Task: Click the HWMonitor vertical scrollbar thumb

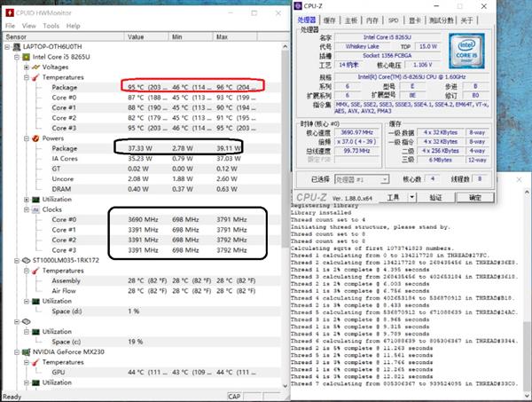Action: (285, 149)
